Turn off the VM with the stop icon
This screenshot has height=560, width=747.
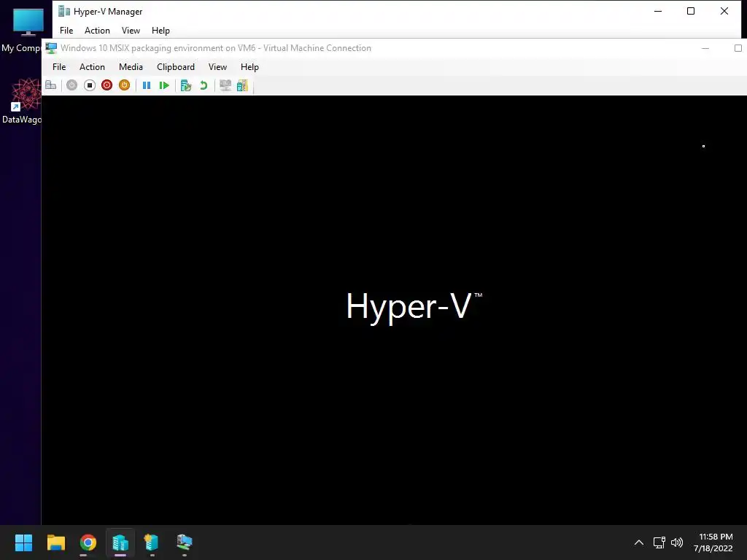click(90, 85)
